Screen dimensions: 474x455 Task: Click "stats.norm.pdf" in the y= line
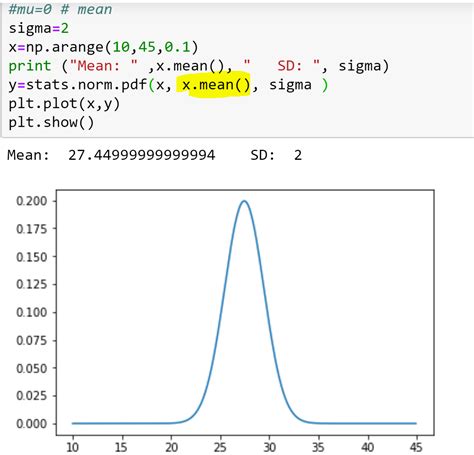(87, 85)
